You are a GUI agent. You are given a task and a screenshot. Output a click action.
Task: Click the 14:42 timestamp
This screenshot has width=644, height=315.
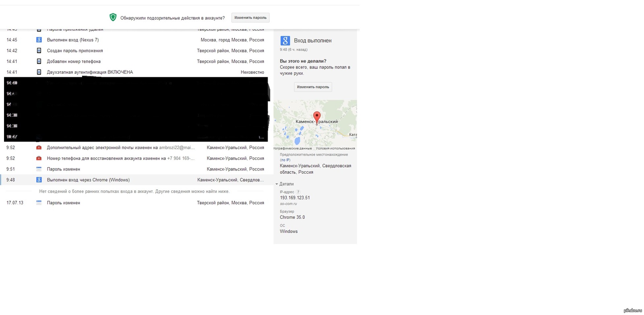click(12, 51)
